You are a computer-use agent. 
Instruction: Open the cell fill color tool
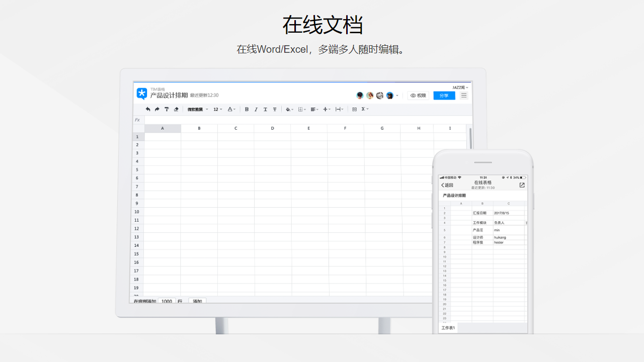pos(288,109)
